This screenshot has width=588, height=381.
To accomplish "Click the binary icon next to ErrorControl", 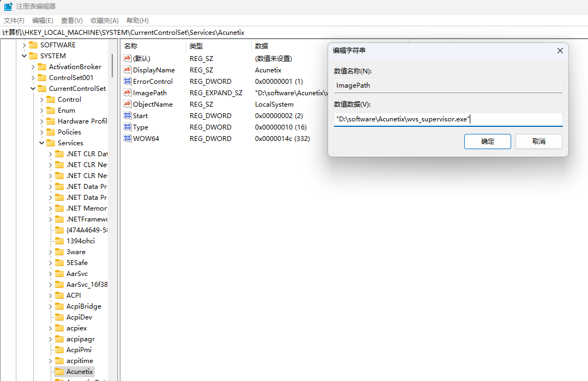I will (x=128, y=81).
